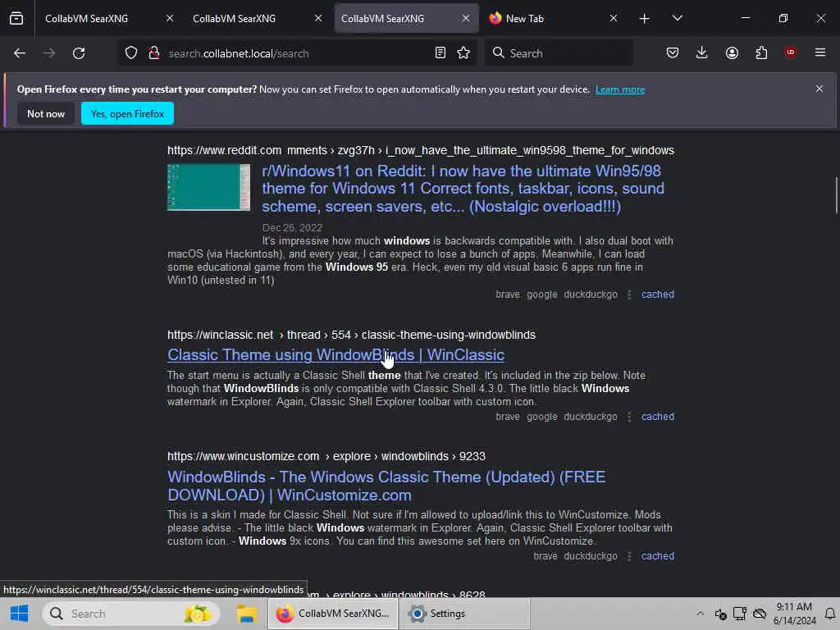Open Classic Theme using WindowBlinds result
This screenshot has width=840, height=630.
pos(336,354)
